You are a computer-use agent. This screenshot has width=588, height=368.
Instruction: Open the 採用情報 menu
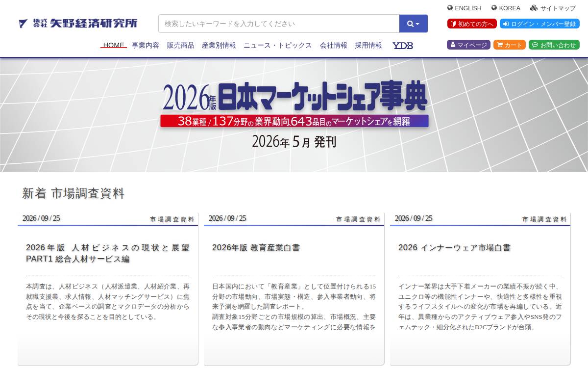pos(368,45)
